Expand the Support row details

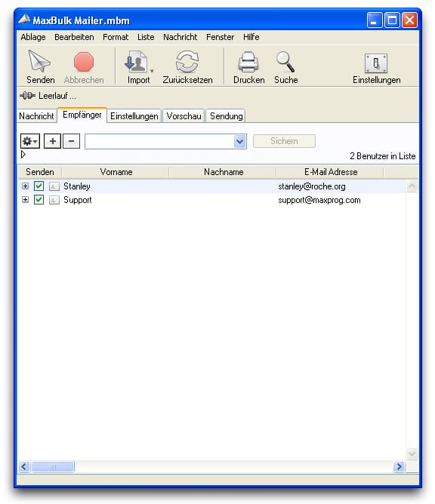pos(25,200)
